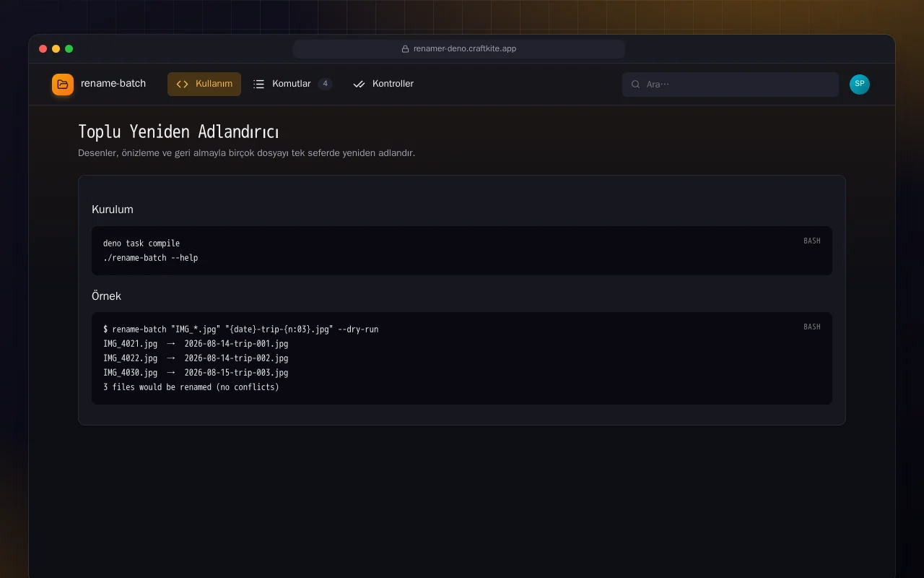This screenshot has height=578, width=924.
Task: Close the window with the red button
Action: (x=43, y=49)
